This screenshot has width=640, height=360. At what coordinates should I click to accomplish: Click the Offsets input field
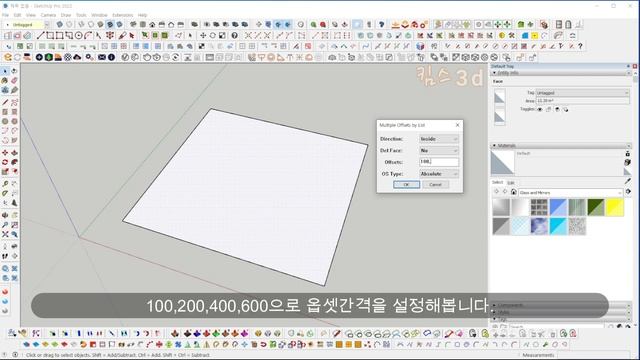439,162
